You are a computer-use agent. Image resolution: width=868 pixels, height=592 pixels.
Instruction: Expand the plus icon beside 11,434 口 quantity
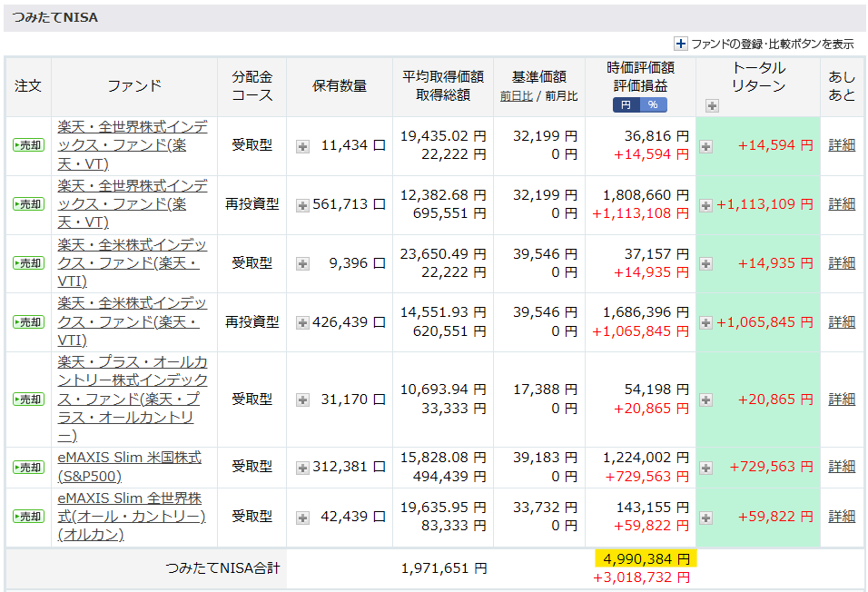[x=302, y=146]
